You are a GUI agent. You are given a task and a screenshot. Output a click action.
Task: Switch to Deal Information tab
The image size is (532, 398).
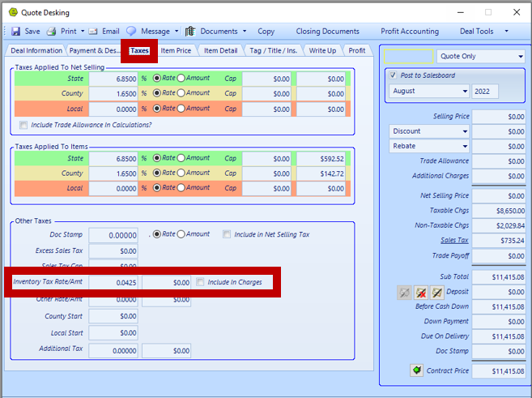click(36, 50)
